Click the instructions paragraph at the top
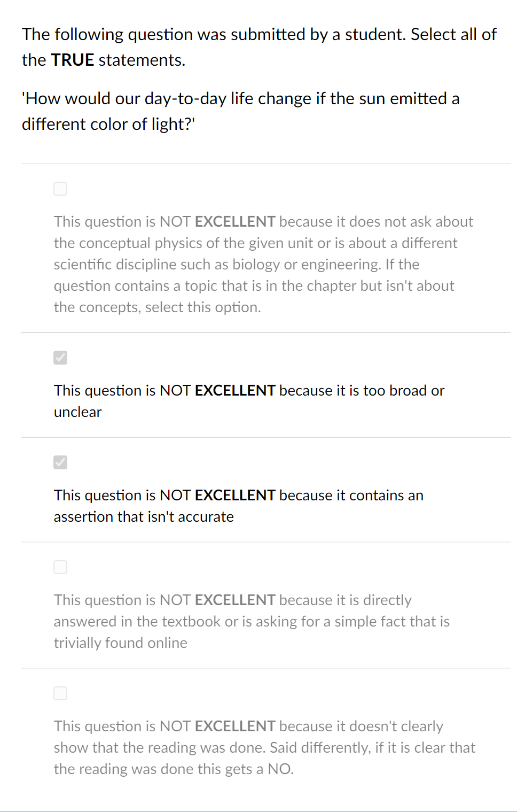 click(x=258, y=47)
